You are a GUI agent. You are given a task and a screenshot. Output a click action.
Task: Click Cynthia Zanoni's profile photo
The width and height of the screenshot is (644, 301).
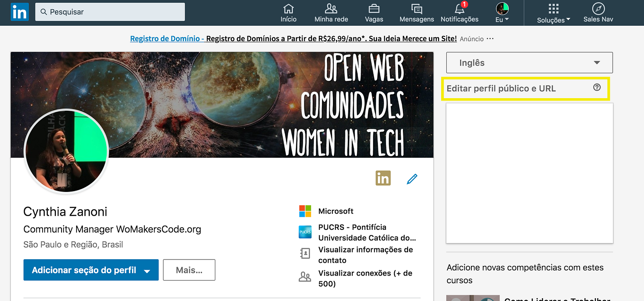[x=66, y=151]
